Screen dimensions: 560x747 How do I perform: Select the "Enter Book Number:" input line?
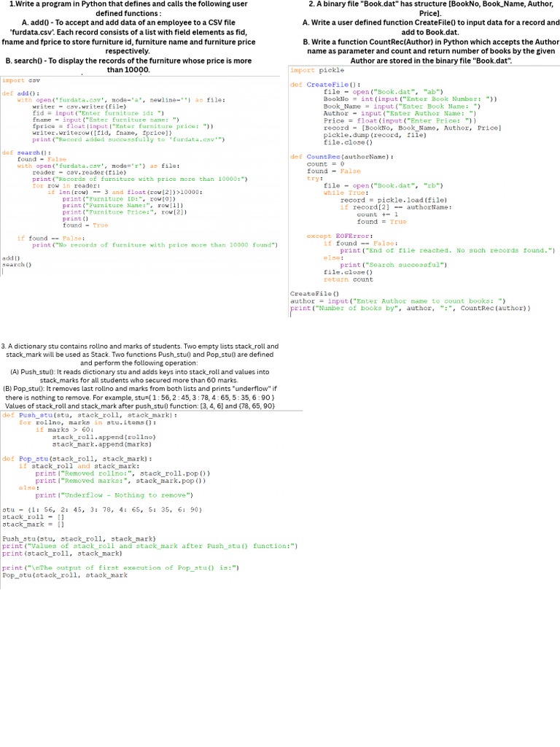tap(411, 99)
